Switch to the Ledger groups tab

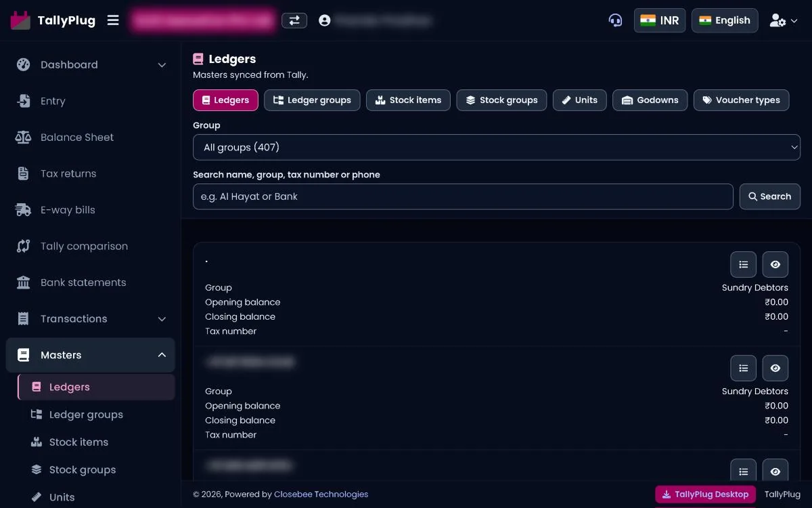coord(312,100)
